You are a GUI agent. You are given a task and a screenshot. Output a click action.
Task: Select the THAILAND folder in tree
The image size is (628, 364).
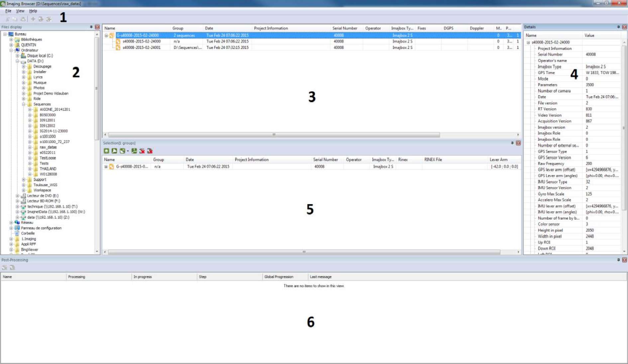(48, 169)
